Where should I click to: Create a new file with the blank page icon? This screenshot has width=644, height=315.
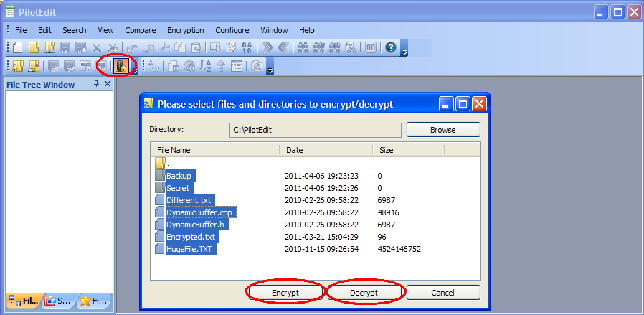click(x=18, y=47)
